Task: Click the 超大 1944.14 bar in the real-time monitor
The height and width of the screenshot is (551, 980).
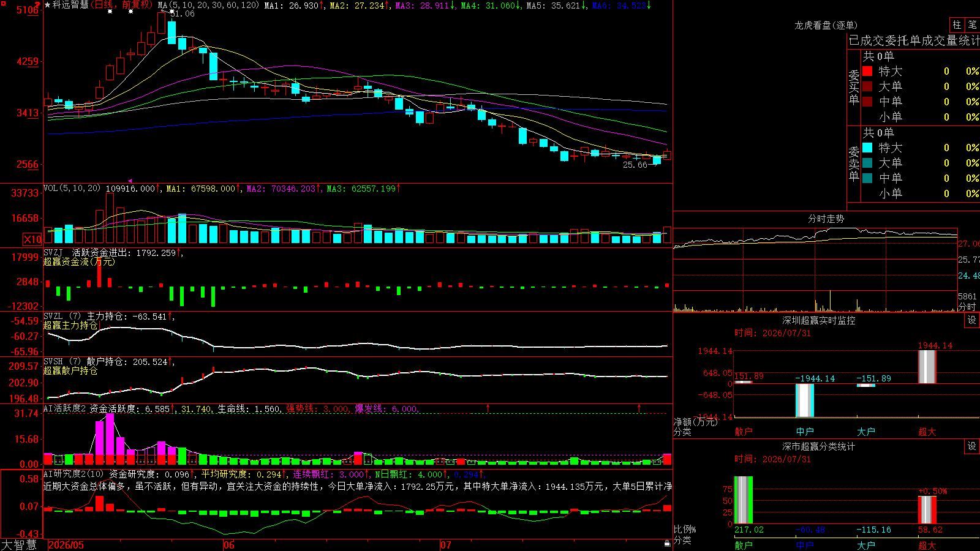Action: point(927,367)
